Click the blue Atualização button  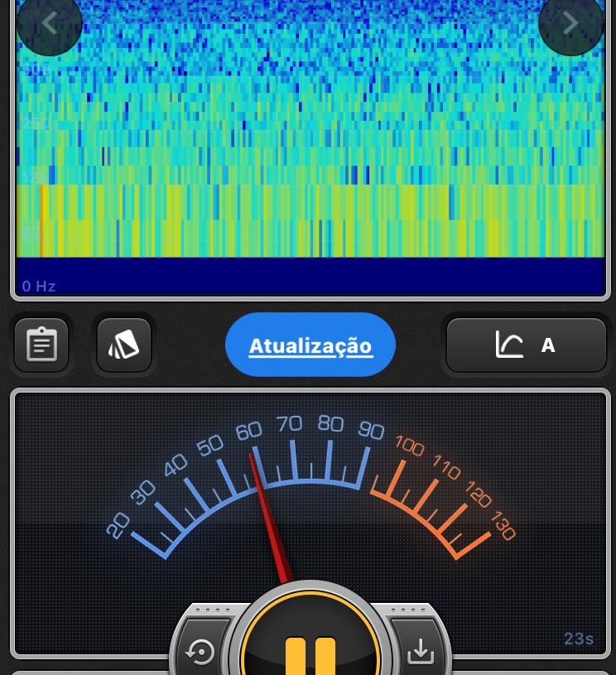(310, 345)
